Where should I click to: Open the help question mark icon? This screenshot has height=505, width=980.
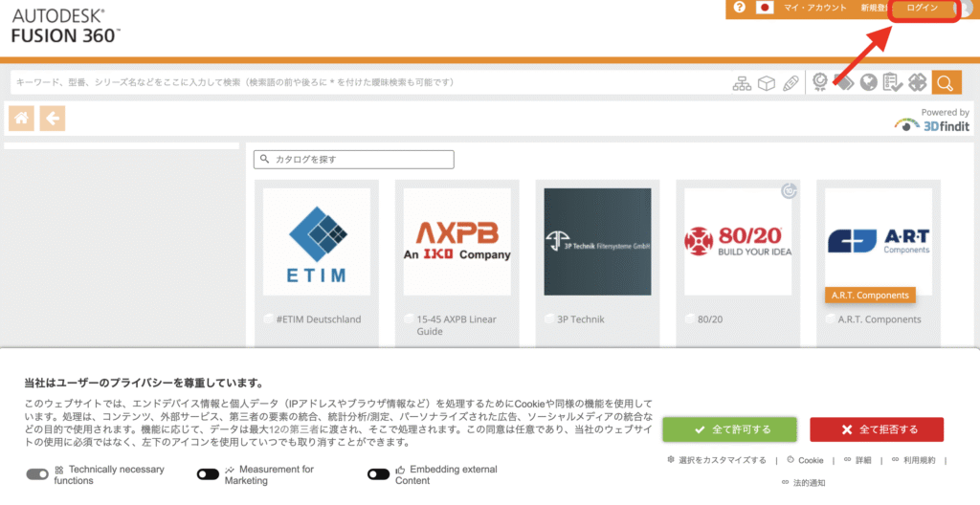739,8
